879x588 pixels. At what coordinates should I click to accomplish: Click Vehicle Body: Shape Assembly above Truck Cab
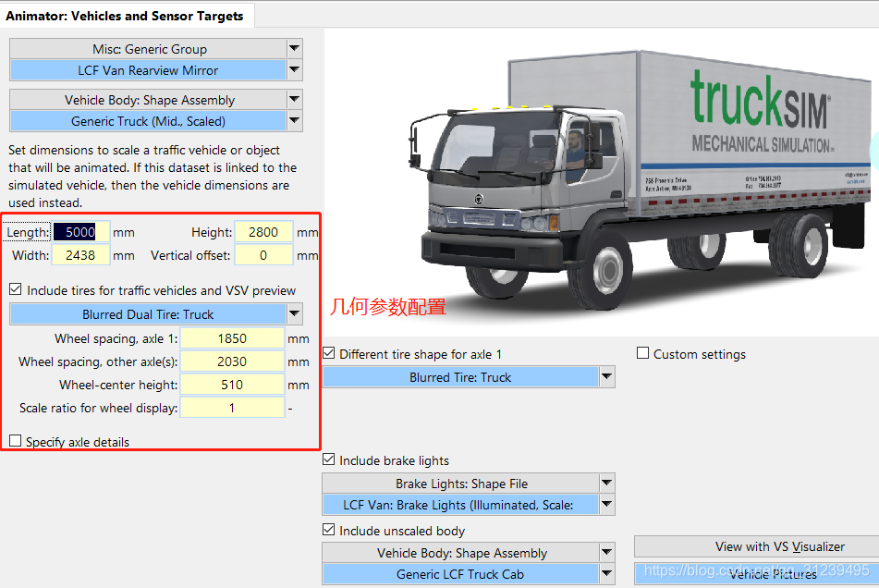(x=461, y=553)
